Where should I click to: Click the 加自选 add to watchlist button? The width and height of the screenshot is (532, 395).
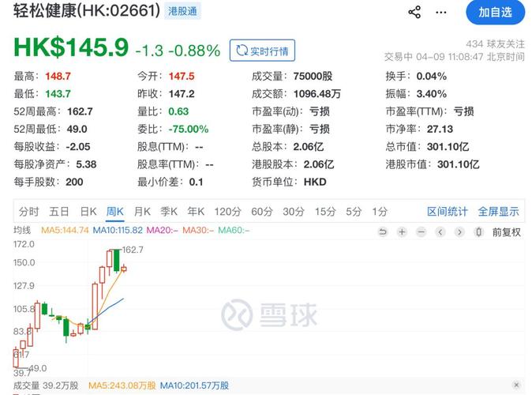point(495,12)
